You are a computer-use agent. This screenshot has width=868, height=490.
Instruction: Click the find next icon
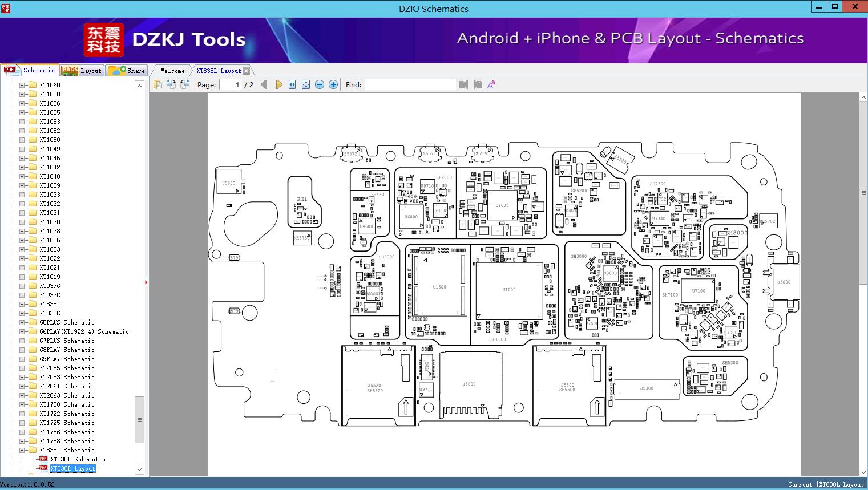coord(478,84)
